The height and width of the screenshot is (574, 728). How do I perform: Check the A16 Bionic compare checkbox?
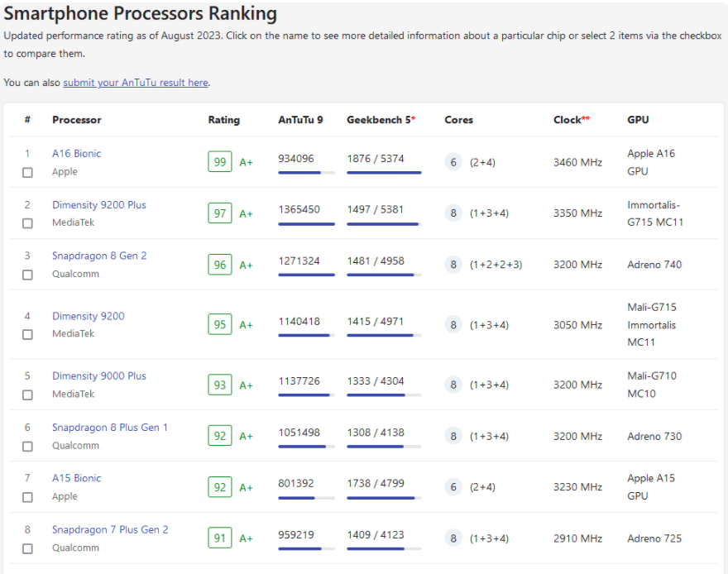(27, 172)
